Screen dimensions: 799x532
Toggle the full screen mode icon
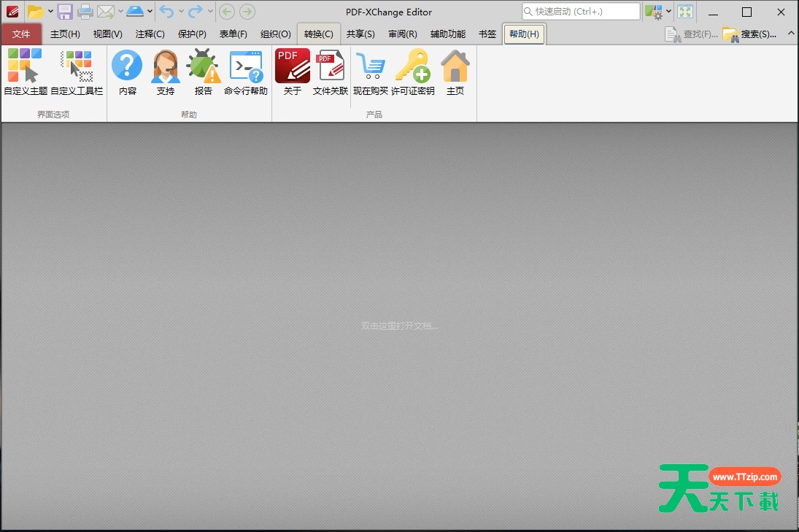685,11
